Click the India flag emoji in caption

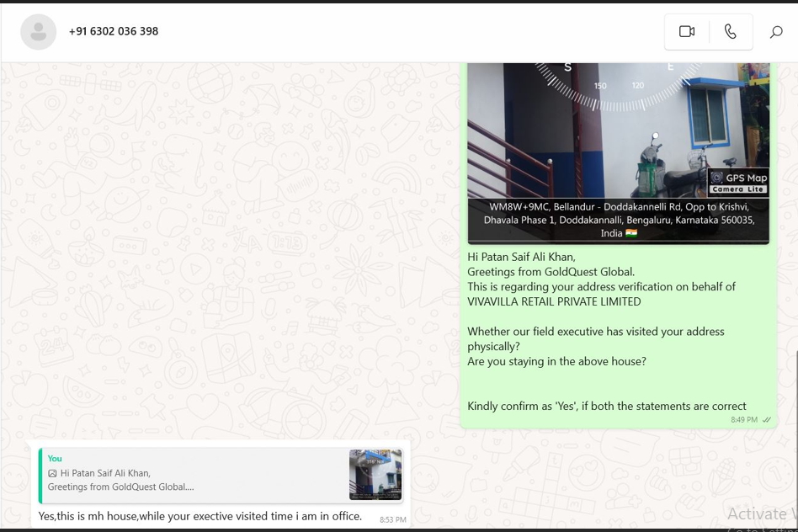pyautogui.click(x=631, y=233)
